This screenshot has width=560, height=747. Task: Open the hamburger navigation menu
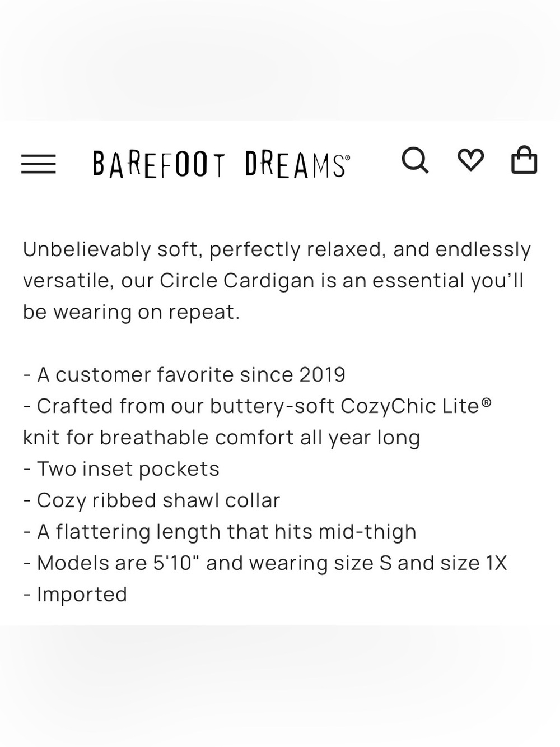coord(39,164)
